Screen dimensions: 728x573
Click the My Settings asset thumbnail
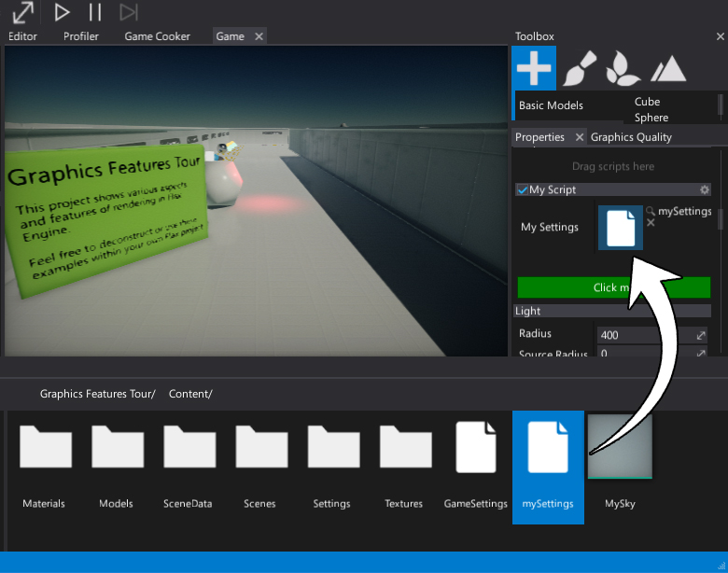click(621, 228)
